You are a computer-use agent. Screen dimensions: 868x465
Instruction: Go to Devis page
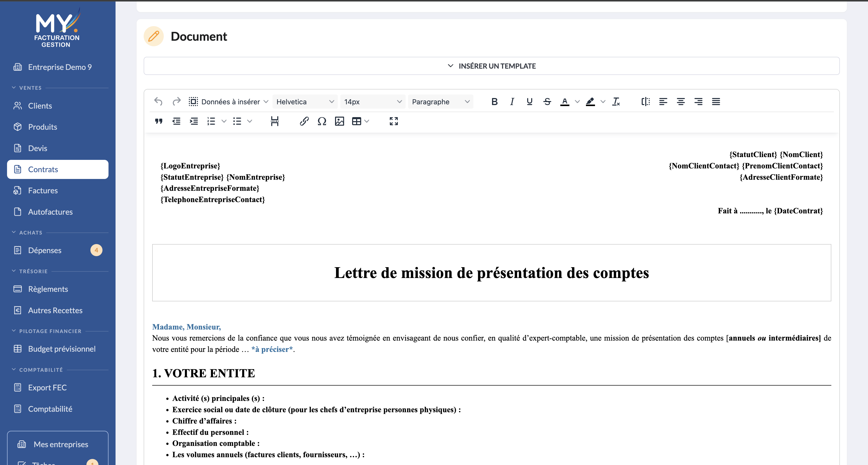(x=58, y=148)
